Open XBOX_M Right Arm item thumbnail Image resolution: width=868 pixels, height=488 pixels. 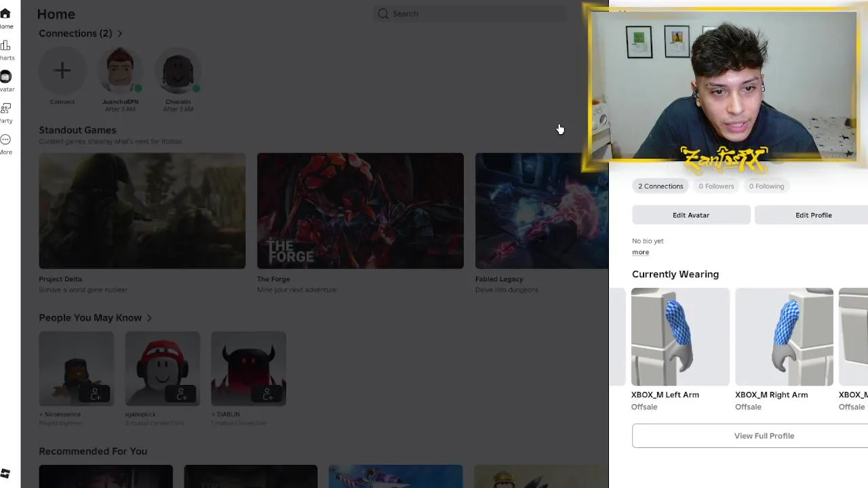pyautogui.click(x=784, y=337)
